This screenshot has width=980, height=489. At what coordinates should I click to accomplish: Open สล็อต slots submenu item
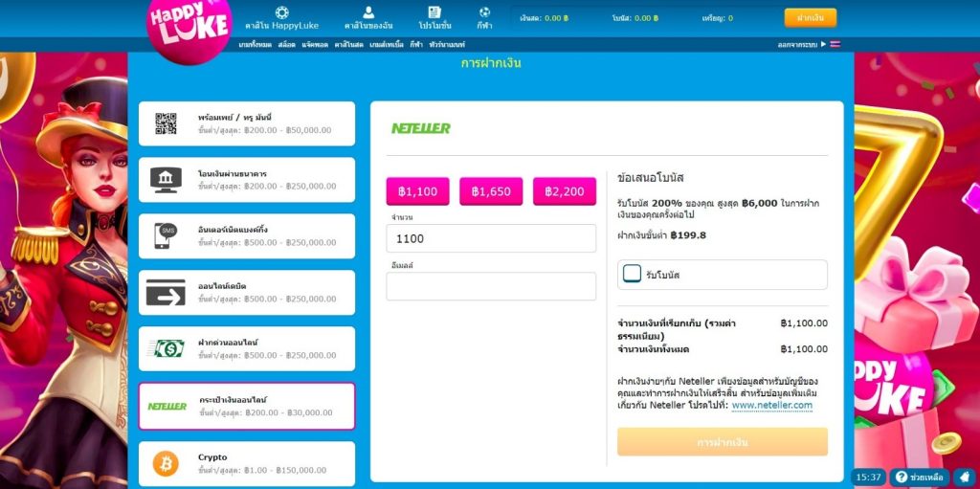pos(286,45)
